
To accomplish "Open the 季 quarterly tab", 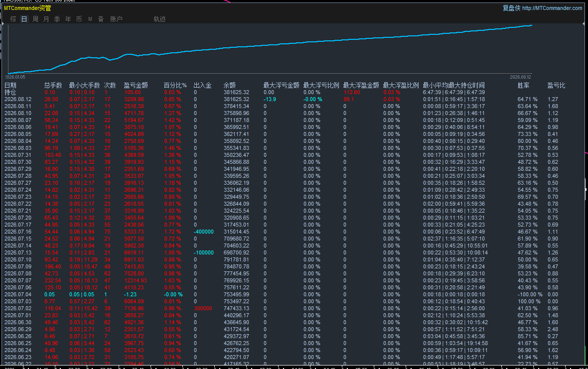I will [x=57, y=19].
